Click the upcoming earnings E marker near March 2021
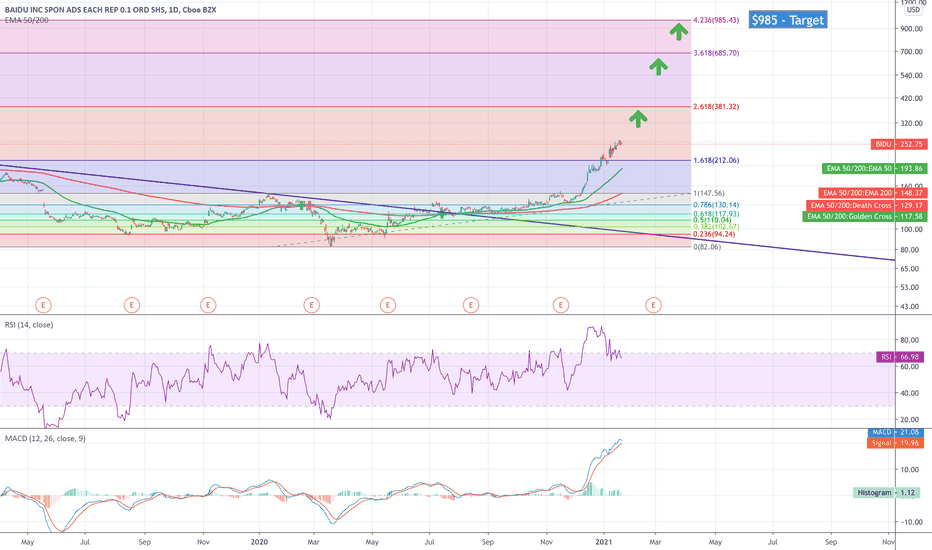This screenshot has width=932, height=550. 653,306
